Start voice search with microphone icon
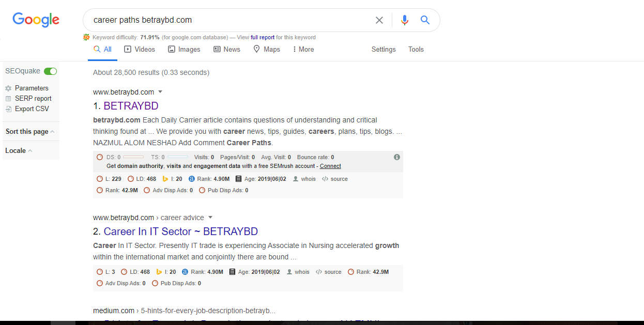 pos(404,20)
